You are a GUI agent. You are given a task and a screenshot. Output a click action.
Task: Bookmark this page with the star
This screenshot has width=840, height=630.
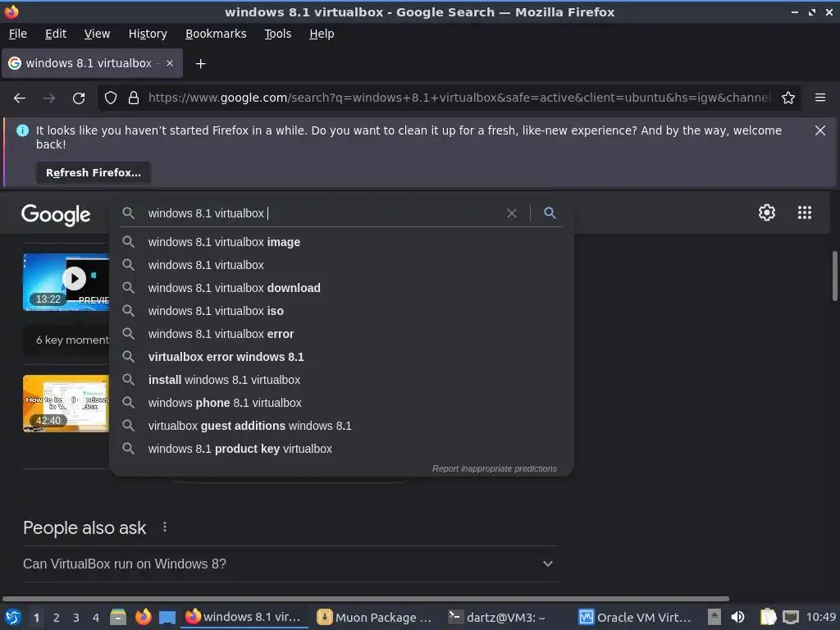click(788, 98)
